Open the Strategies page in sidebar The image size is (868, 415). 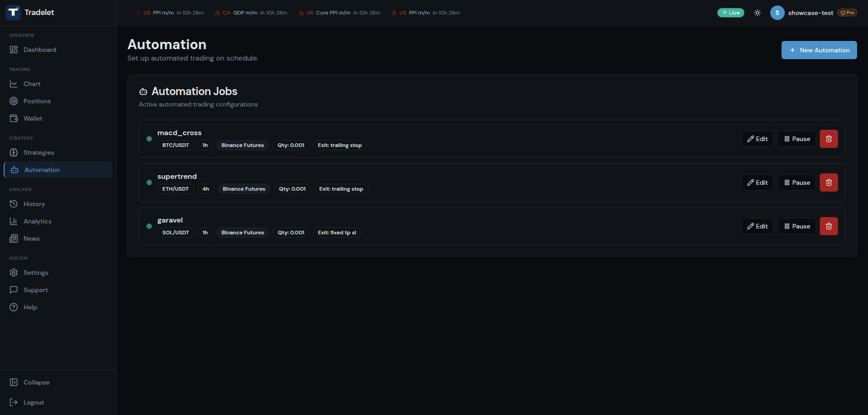(x=39, y=152)
